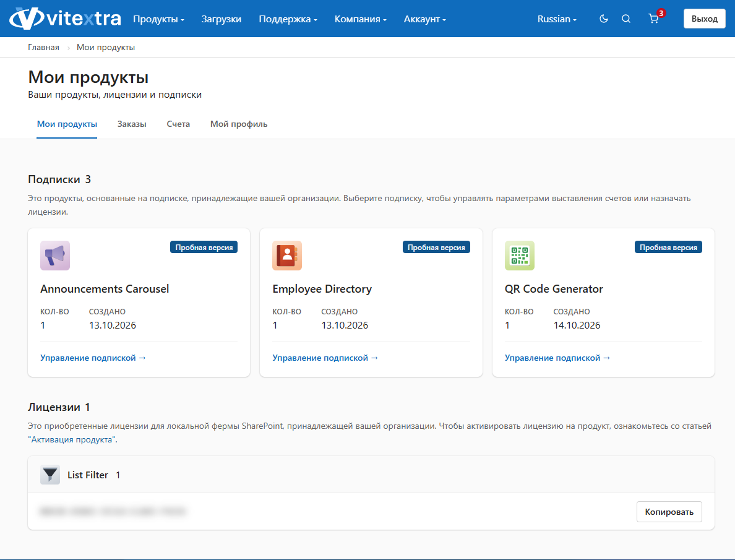The width and height of the screenshot is (735, 560).
Task: Click the Employee Directory title
Action: click(322, 289)
